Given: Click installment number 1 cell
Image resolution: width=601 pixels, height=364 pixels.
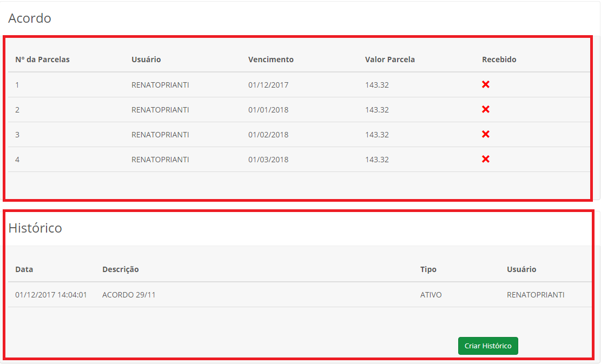Looking at the screenshot, I should (17, 85).
